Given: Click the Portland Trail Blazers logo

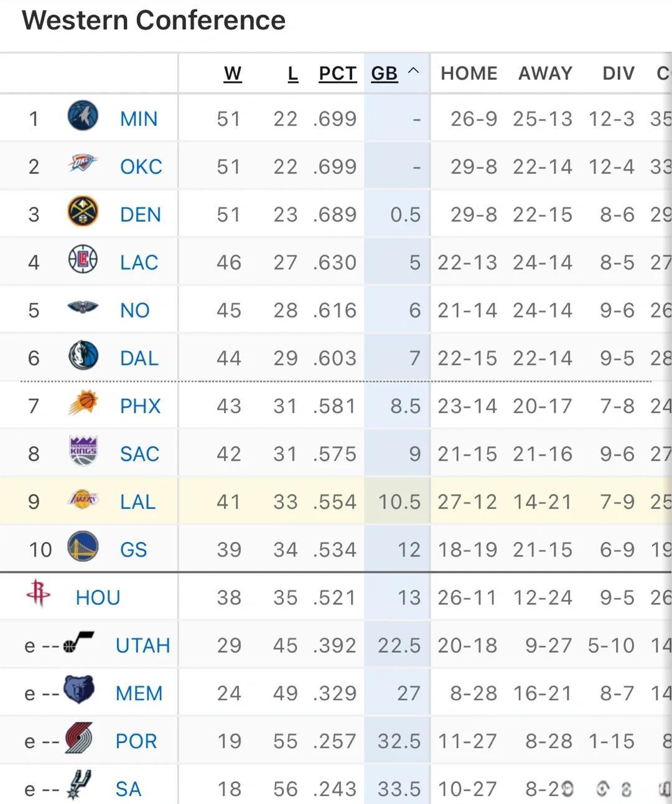Looking at the screenshot, I should coord(79,738).
